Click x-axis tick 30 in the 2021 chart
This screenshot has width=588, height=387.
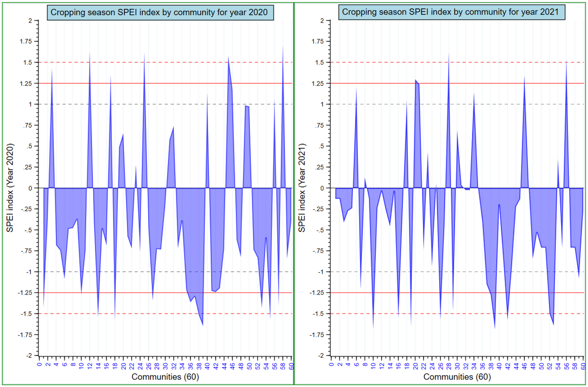tap(457, 366)
